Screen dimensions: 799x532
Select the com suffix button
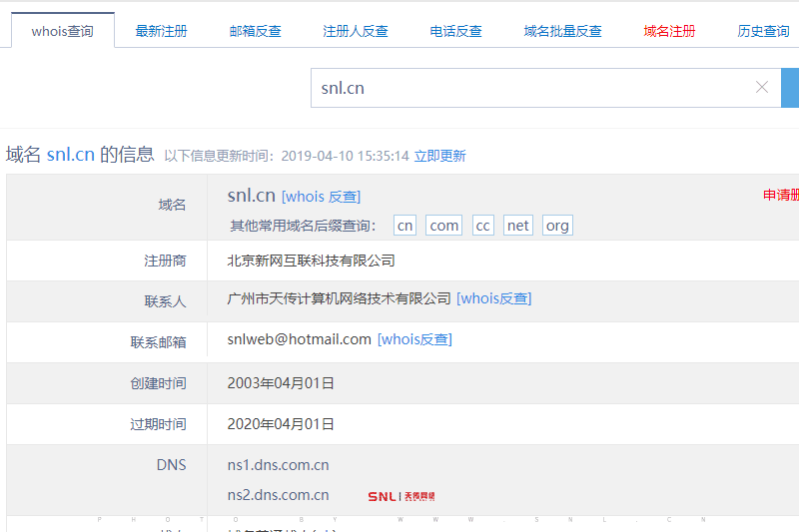(x=443, y=226)
